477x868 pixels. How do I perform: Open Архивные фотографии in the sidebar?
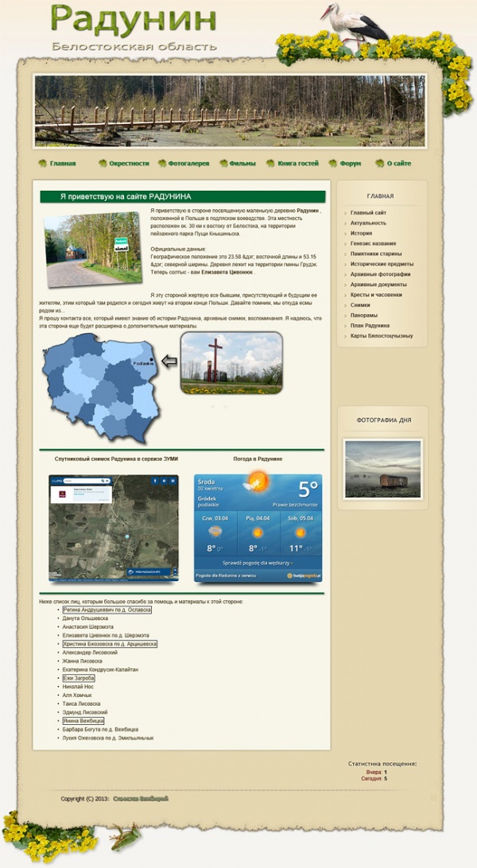click(x=380, y=274)
